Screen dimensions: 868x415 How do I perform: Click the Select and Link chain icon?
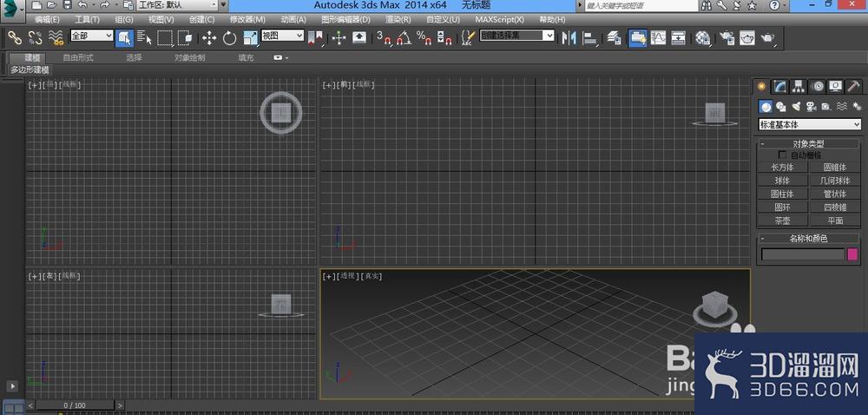tap(15, 37)
